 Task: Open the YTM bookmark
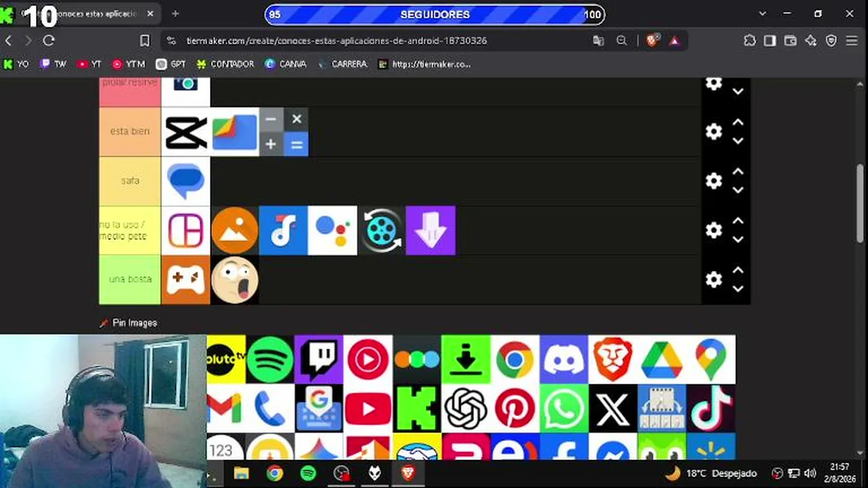pyautogui.click(x=129, y=64)
